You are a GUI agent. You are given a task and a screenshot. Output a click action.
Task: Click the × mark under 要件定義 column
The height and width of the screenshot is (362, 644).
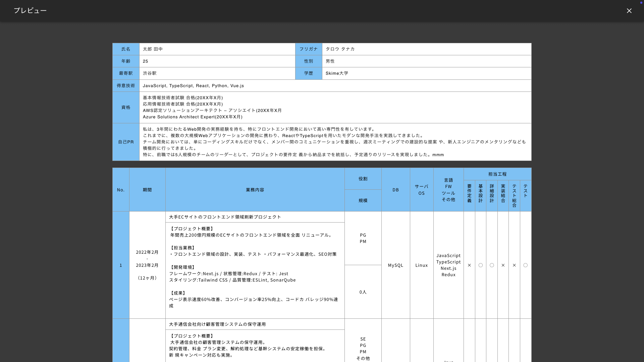469,265
